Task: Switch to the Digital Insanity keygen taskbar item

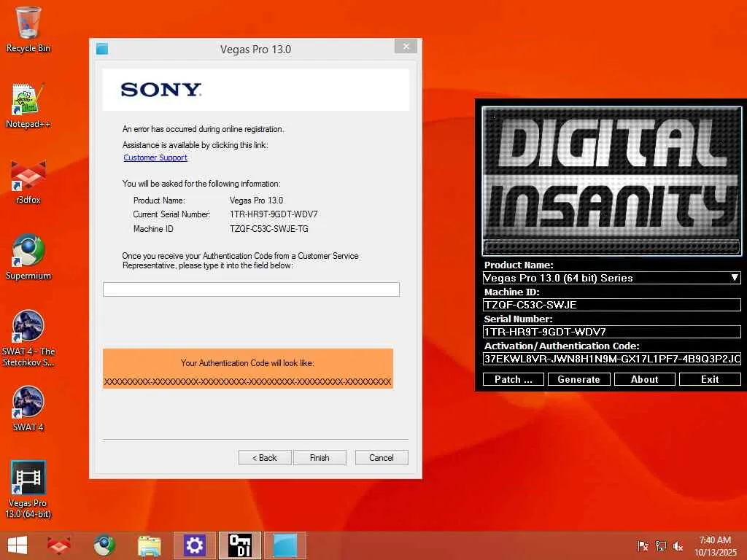Action: pyautogui.click(x=239, y=545)
